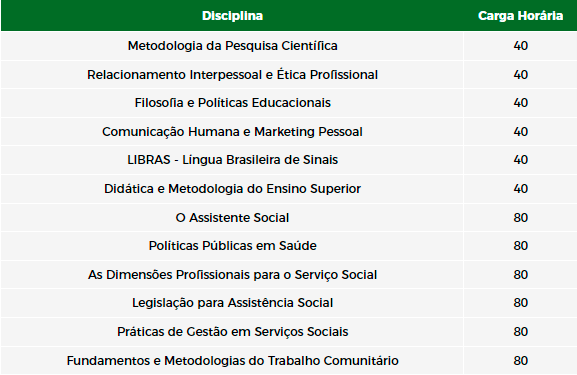
Task: Select Comunicação Humana e Marketing Pessoal
Action: pos(232,132)
